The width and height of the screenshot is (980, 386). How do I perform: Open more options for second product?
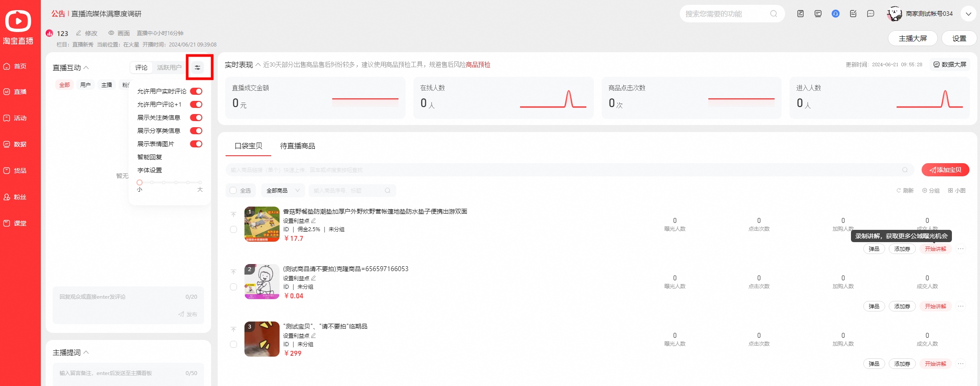(961, 306)
